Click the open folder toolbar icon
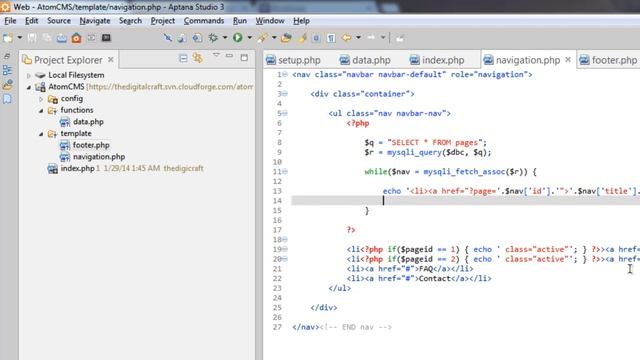 tap(286, 38)
